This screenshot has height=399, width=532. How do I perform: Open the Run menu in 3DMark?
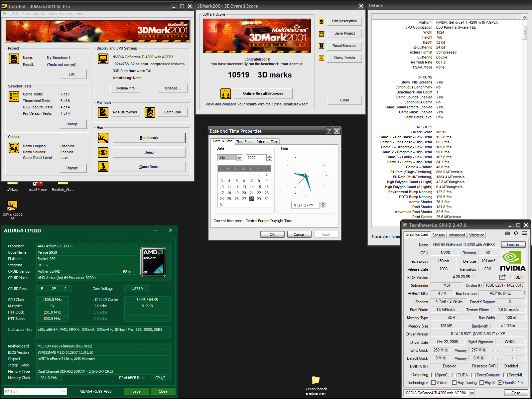click(x=26, y=14)
